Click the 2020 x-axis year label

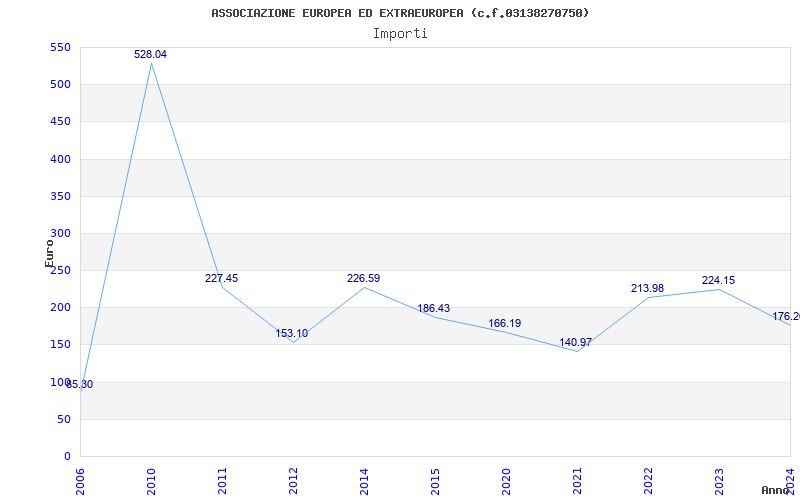[x=506, y=482]
